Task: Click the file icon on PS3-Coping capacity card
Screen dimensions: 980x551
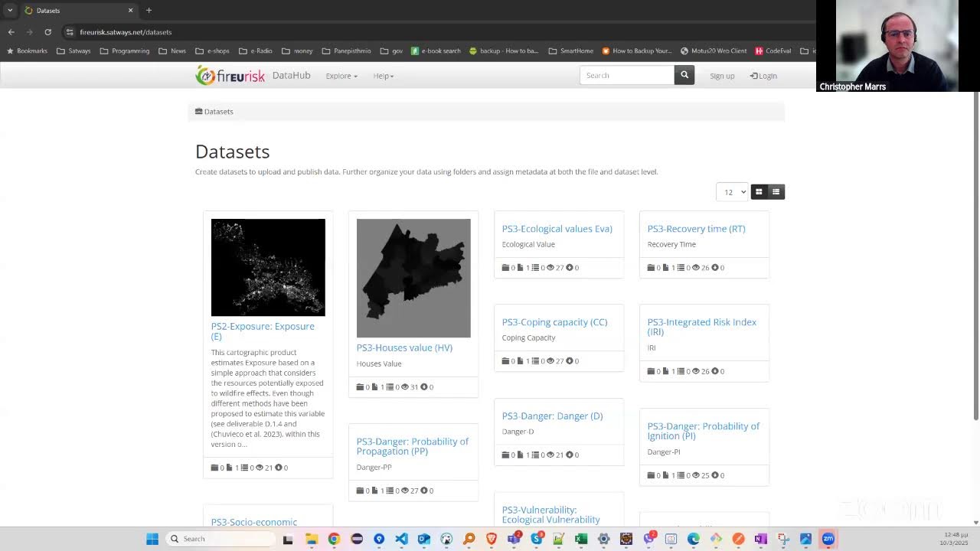Action: pyautogui.click(x=520, y=361)
